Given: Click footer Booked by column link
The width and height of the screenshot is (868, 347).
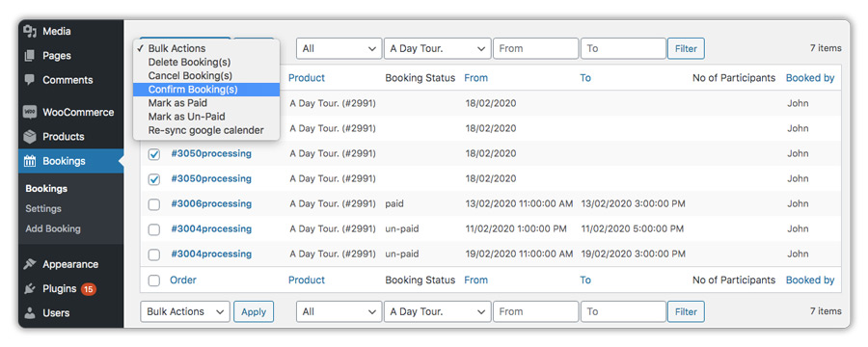Looking at the screenshot, I should tap(810, 280).
